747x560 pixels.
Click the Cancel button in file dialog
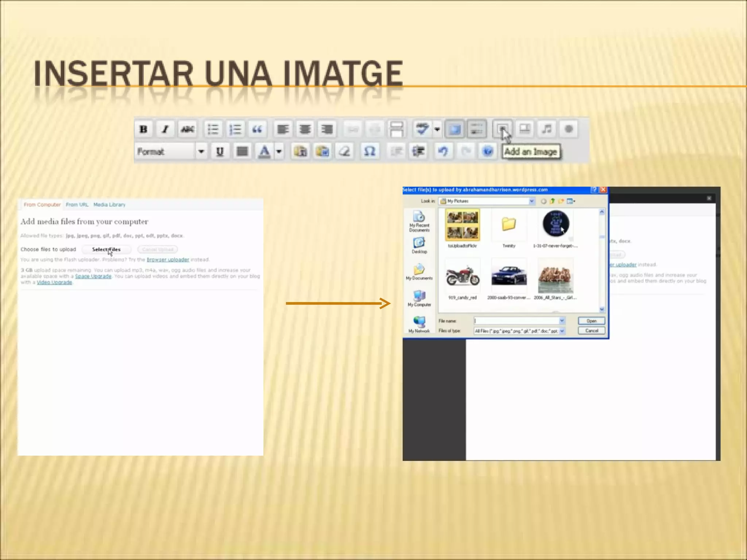click(x=591, y=331)
